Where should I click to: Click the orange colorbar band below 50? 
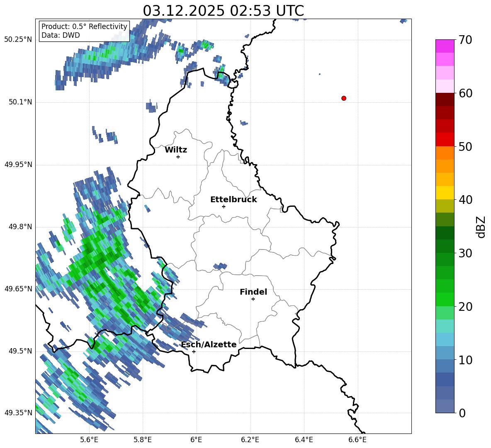coord(445,153)
